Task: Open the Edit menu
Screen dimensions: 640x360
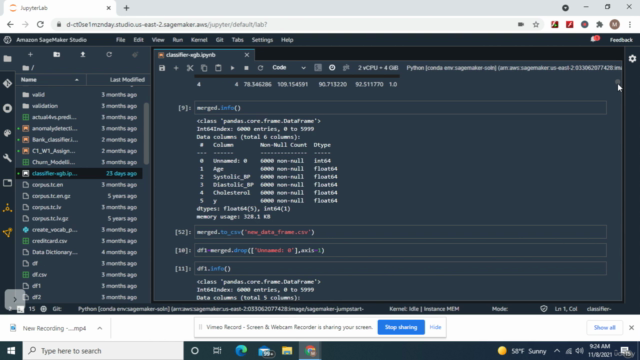Action: pyautogui.click(x=138, y=40)
